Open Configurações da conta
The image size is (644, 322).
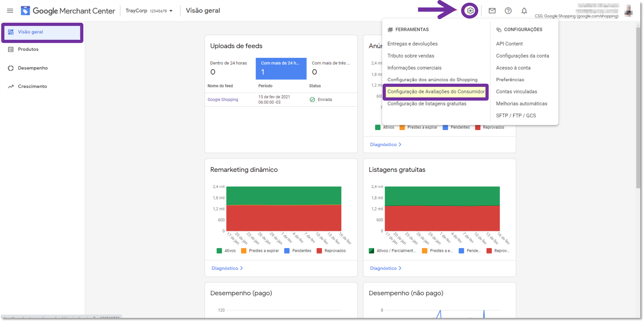click(522, 56)
